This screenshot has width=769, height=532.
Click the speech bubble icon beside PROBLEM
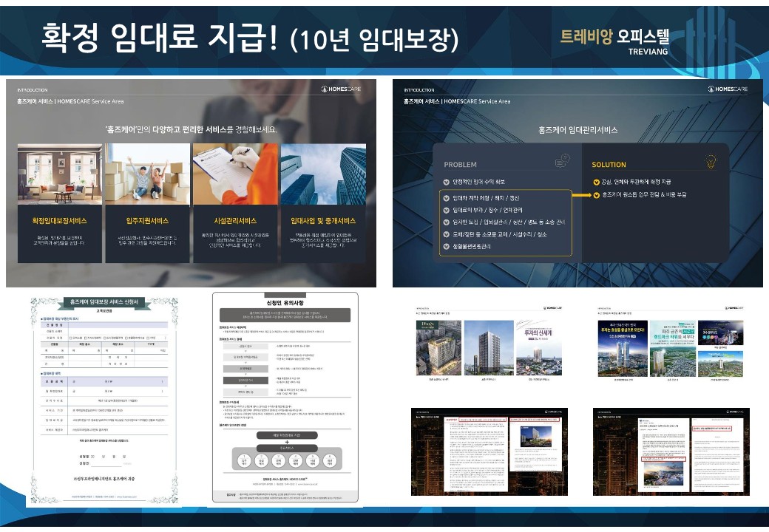pos(562,162)
